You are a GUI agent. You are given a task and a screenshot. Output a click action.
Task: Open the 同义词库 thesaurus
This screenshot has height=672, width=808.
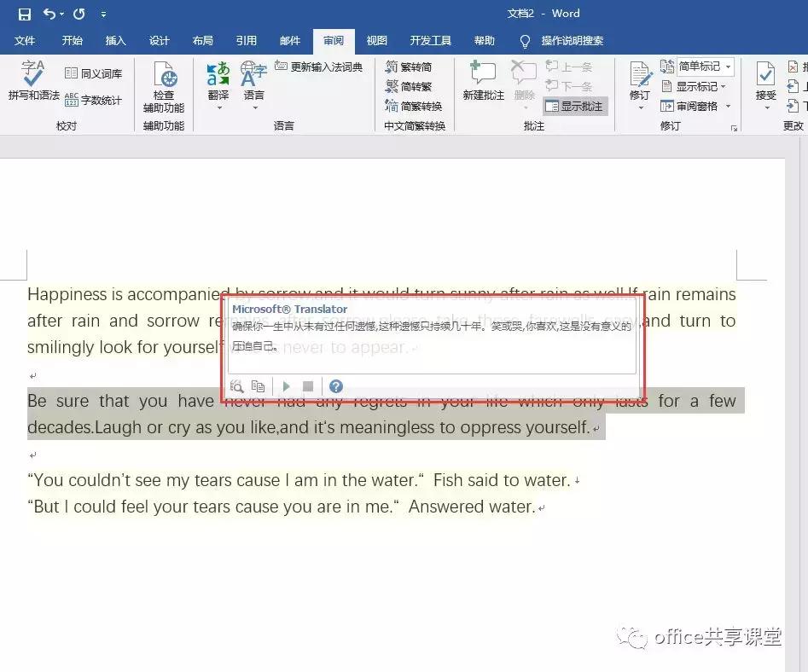[x=92, y=72]
